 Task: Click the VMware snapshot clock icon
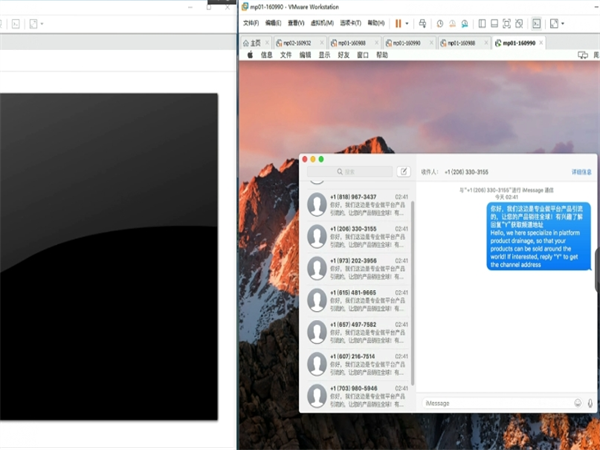point(440,23)
